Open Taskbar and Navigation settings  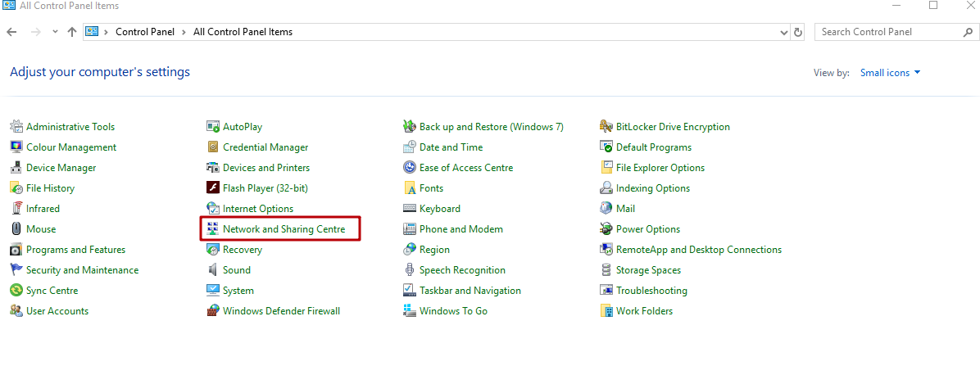(470, 291)
